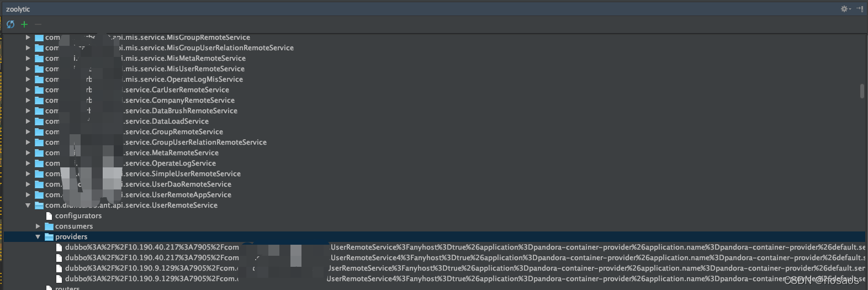
Task: Click folder icon of UserDaoRemoteService row
Action: coord(39,184)
